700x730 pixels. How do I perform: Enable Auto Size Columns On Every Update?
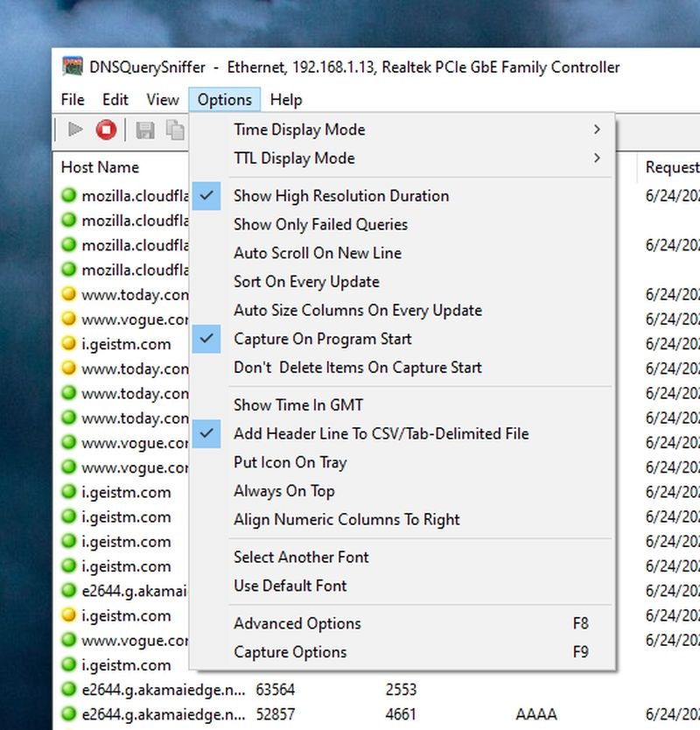(x=403, y=310)
